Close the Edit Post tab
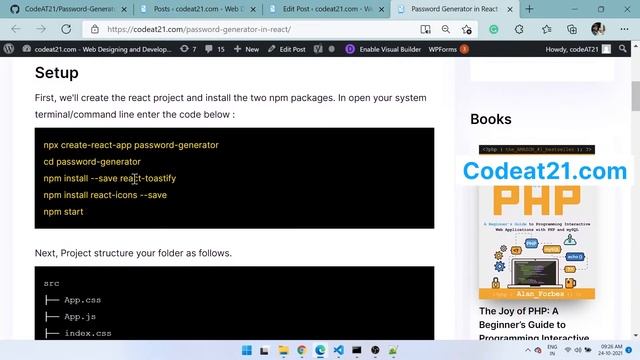640x360 pixels. tap(381, 9)
